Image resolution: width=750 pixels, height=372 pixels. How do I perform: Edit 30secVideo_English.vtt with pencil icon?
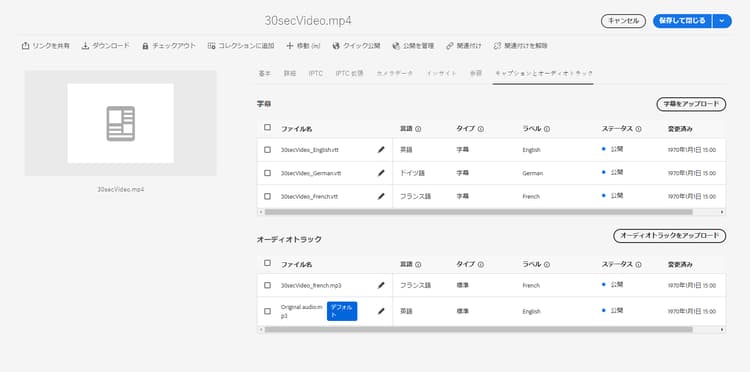381,150
